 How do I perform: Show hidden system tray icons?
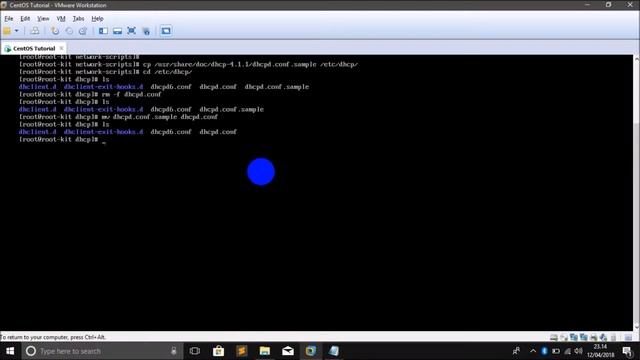click(533, 351)
